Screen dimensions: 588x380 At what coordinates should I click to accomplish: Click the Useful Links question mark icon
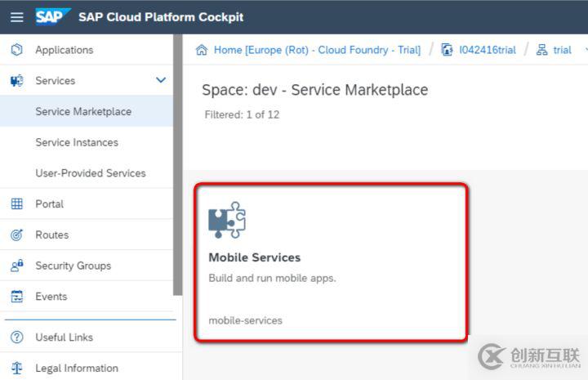16,338
